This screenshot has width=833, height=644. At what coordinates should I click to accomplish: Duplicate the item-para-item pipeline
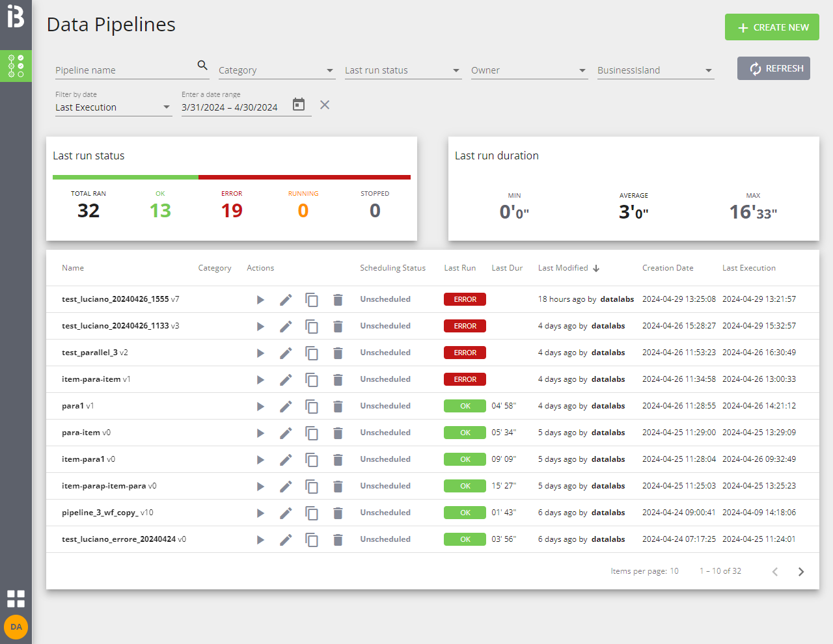pos(312,379)
